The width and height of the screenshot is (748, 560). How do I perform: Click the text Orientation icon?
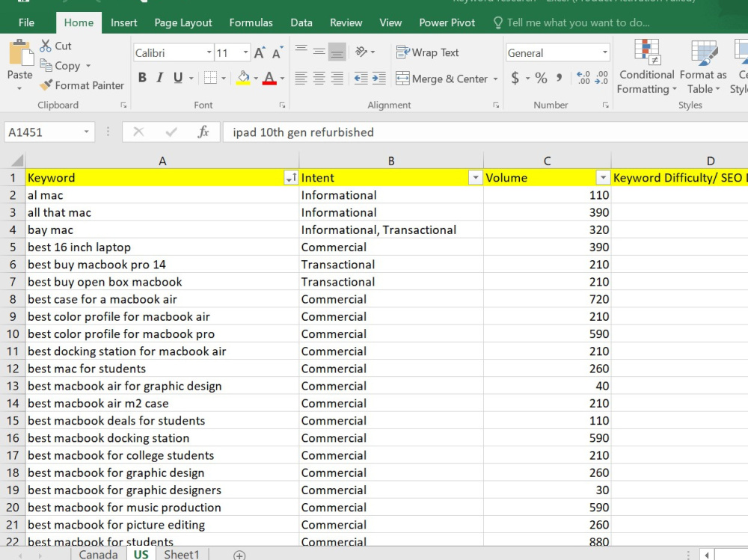pos(361,52)
